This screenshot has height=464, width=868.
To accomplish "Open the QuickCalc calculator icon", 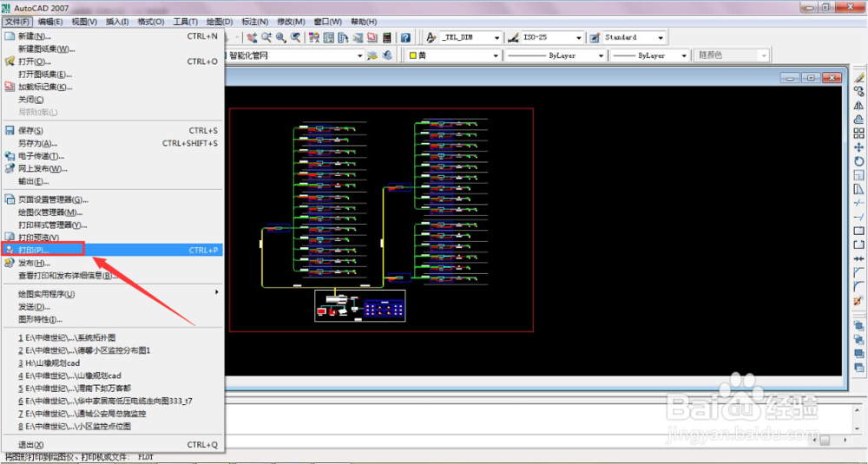I will 387,37.
